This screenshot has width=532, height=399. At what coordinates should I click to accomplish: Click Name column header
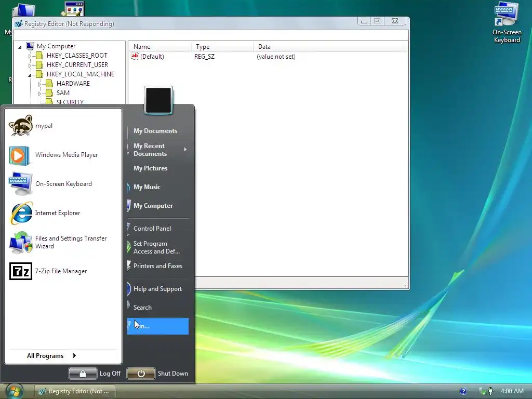click(159, 47)
